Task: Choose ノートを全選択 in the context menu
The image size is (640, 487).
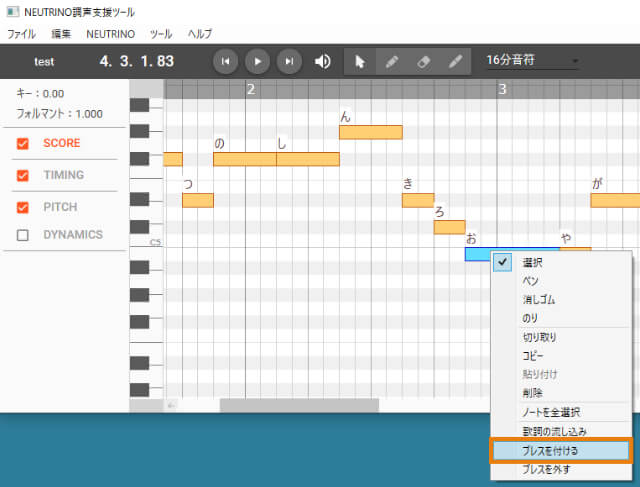Action: tap(561, 412)
